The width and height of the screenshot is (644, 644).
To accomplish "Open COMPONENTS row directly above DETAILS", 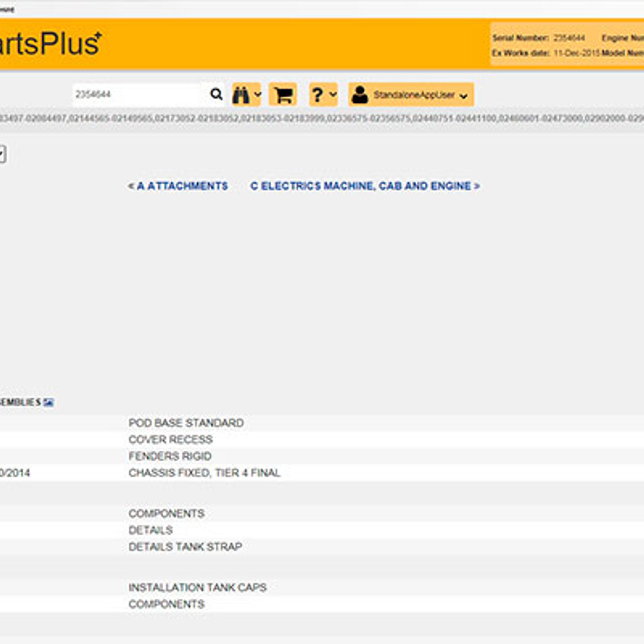I will tap(167, 514).
